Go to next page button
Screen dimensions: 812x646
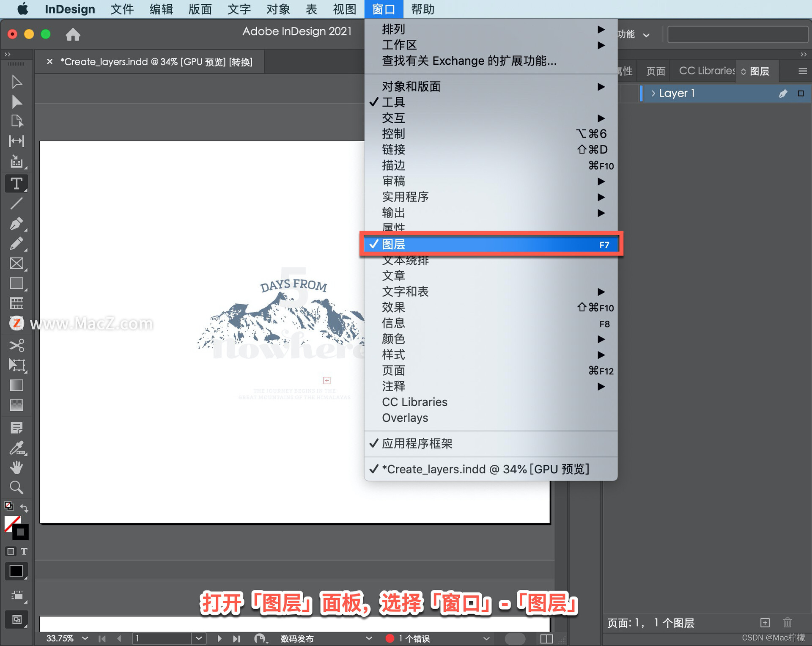[x=219, y=638]
